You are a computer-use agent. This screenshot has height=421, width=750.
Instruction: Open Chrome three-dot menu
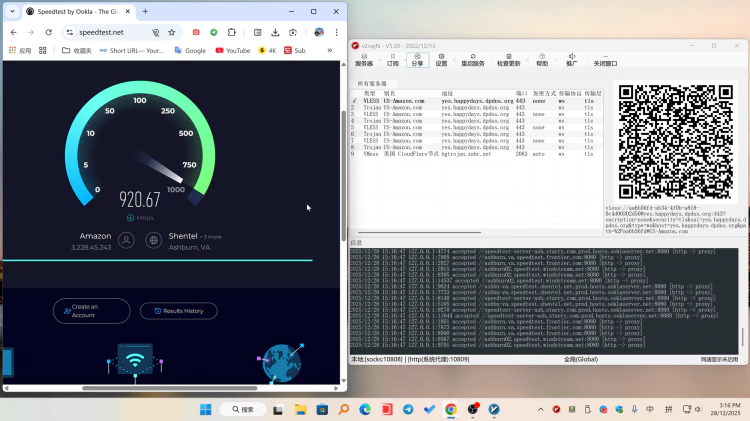pyautogui.click(x=337, y=32)
